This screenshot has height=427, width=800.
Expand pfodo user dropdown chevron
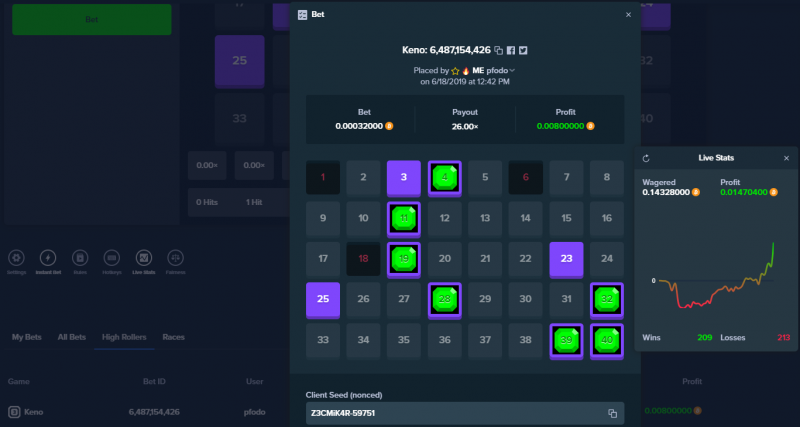[512, 71]
